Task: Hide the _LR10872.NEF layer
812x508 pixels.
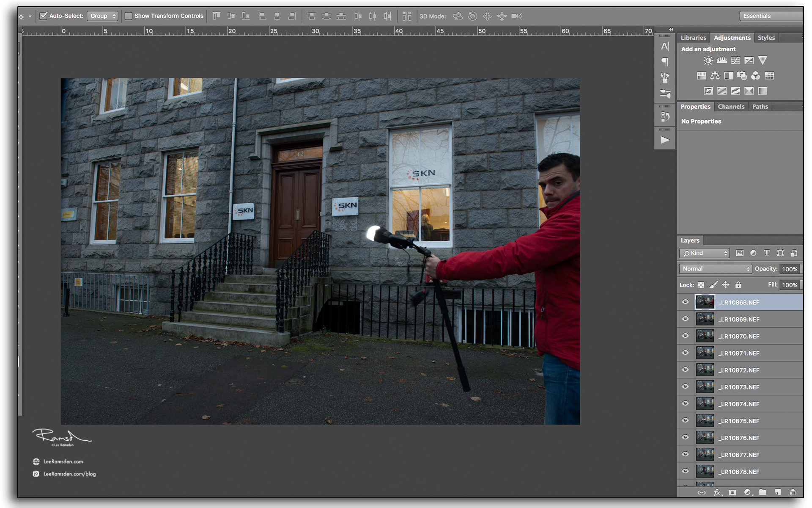Action: pyautogui.click(x=686, y=370)
